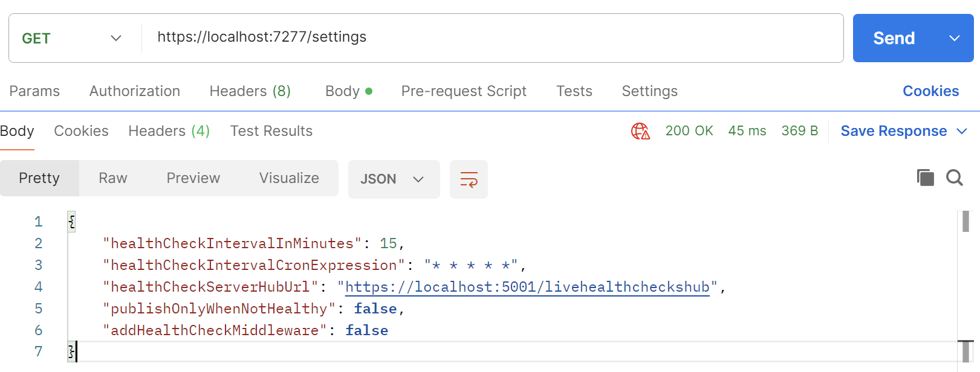
Task: Click line number 1 in the gutter
Action: pyautogui.click(x=38, y=222)
